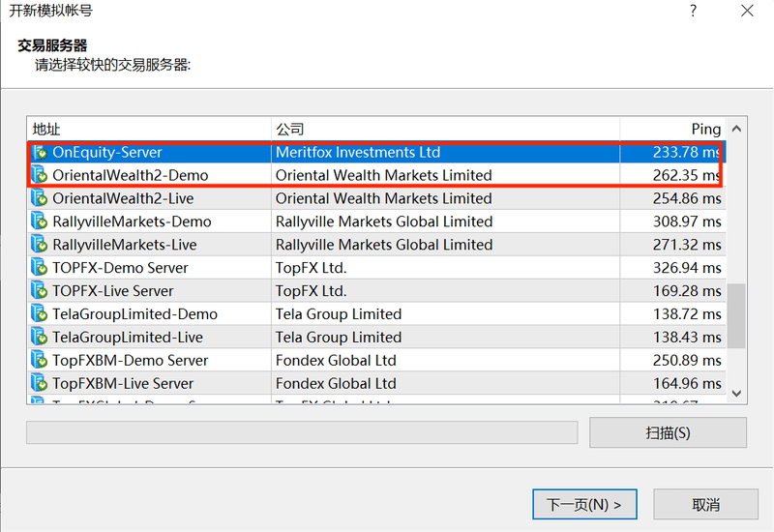Click the server icon beside RallyvilleMarkets-Live
The image size is (774, 532).
tap(39, 245)
